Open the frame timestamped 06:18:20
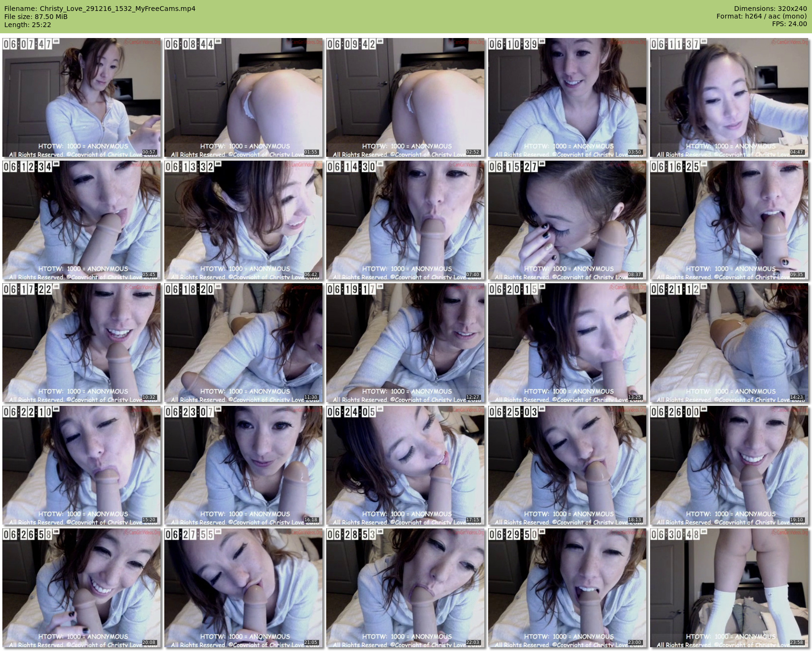Screen dimensions: 812x651 click(243, 343)
